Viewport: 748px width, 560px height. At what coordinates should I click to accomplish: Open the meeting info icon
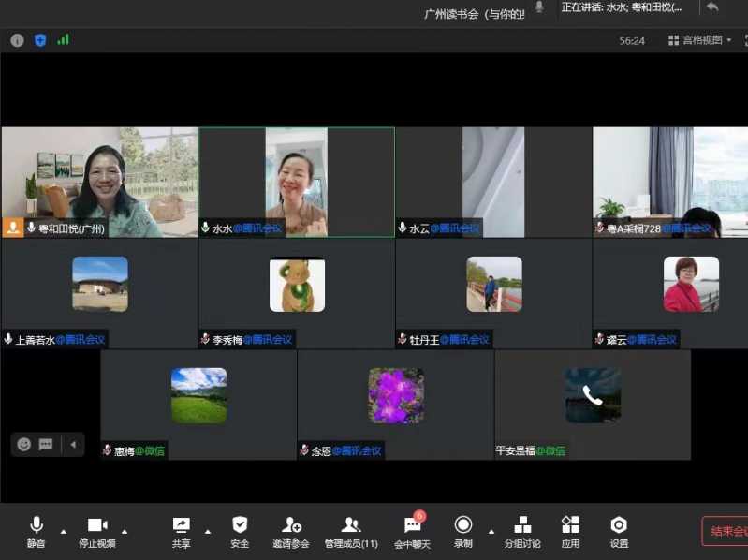pyautogui.click(x=17, y=40)
